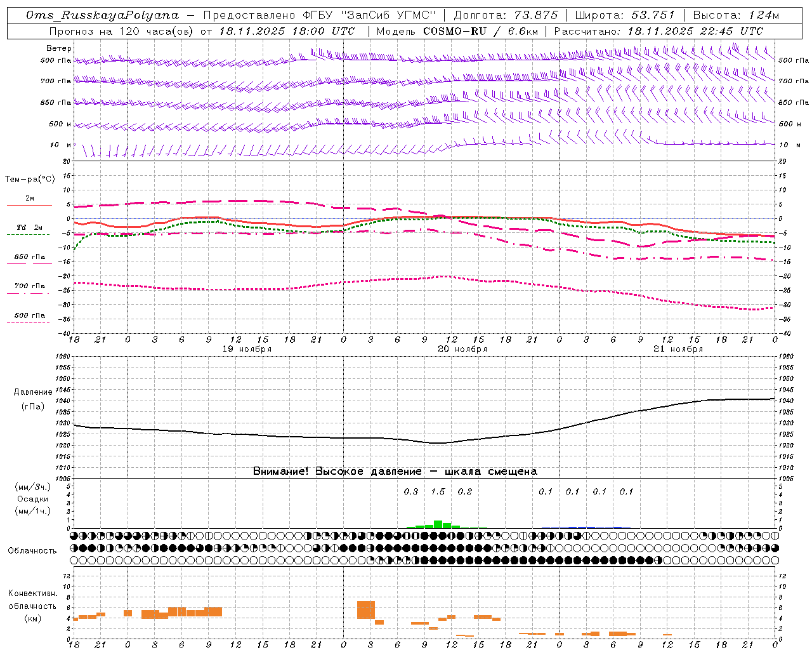Click the 850 гПа entry in the temperature legend
Viewport: 812px width, 650px height.
coord(29,257)
